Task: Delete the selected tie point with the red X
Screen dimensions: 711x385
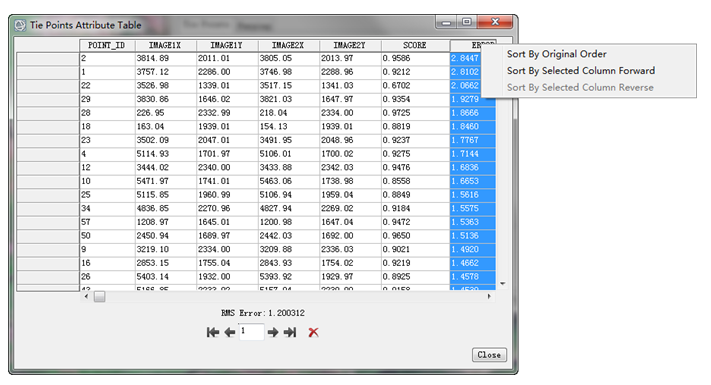Action: point(313,332)
